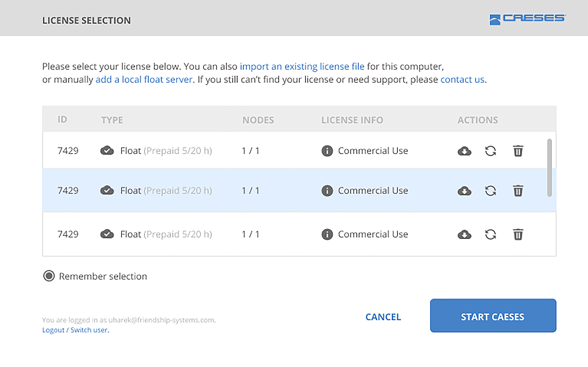This screenshot has height=367, width=588.
Task: Refresh the highlighted license row
Action: (490, 191)
